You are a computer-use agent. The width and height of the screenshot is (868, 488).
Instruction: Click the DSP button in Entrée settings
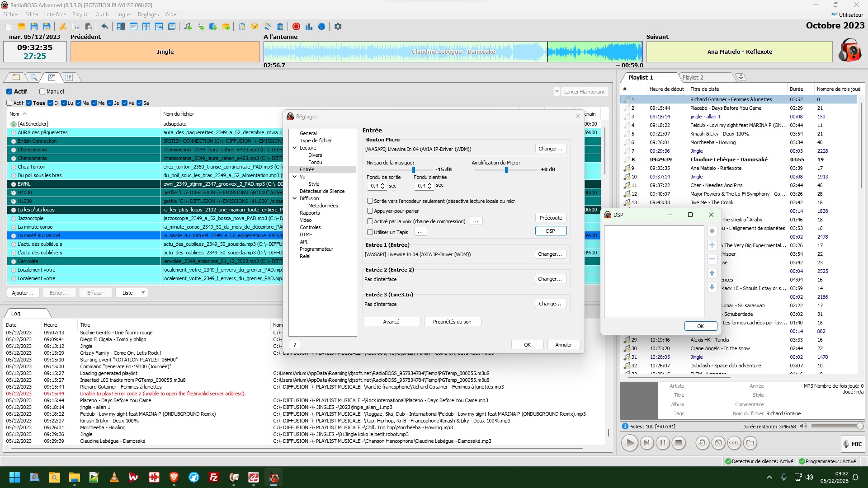coord(551,231)
